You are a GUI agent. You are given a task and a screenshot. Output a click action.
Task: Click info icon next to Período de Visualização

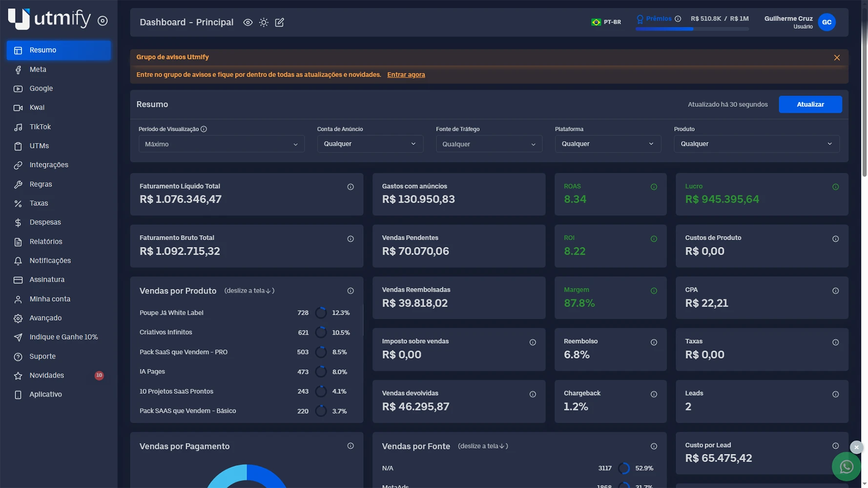204,129
